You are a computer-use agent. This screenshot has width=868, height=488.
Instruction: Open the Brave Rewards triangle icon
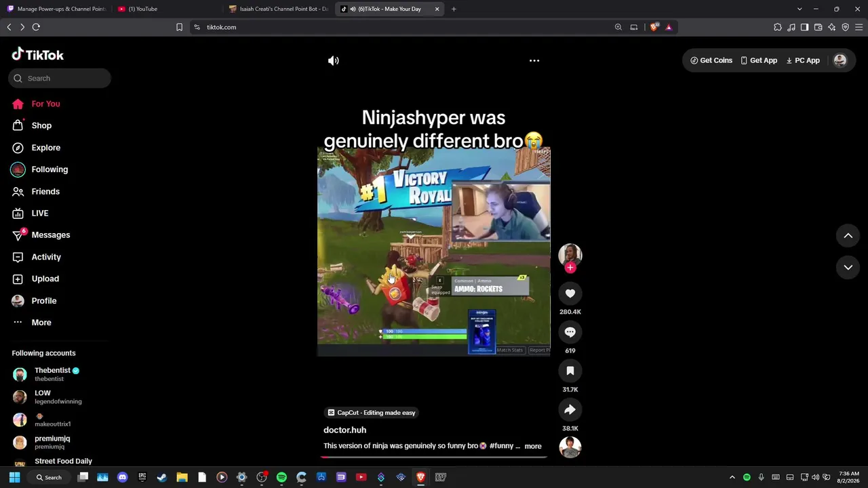(669, 27)
